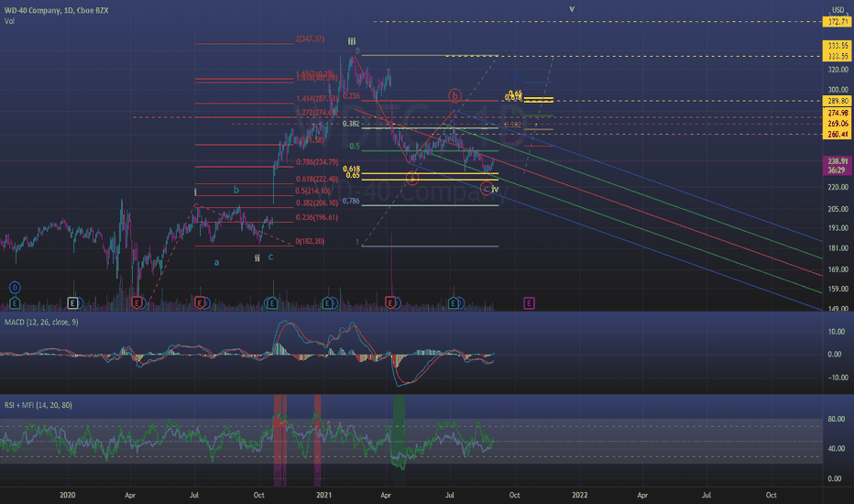
Task: Click the 2020 label on the time axis
Action: point(68,495)
